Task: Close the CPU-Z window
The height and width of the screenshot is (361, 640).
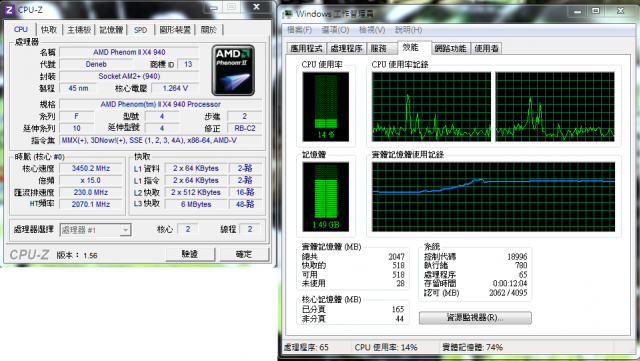Action: [x=256, y=7]
